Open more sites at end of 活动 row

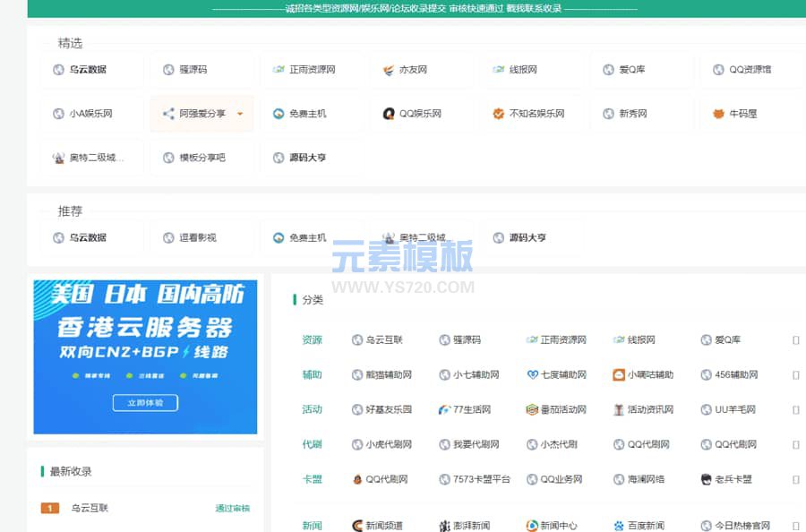tap(796, 409)
